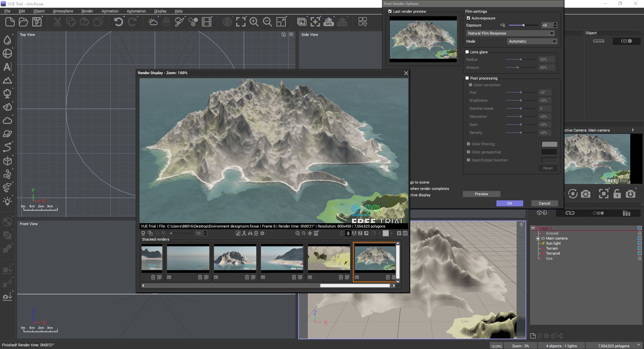Open the filmstrip animation timeline icon
Screen dimensions: 644x349
pyautogui.click(x=207, y=22)
